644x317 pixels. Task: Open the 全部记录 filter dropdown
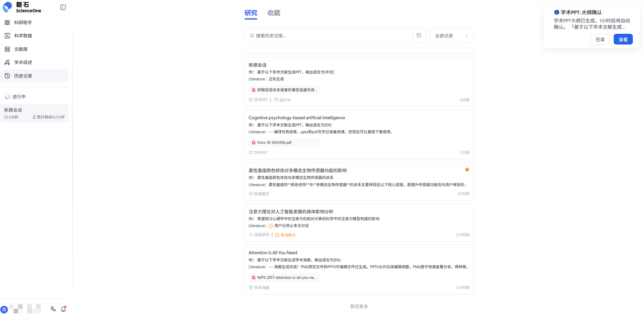(x=451, y=35)
